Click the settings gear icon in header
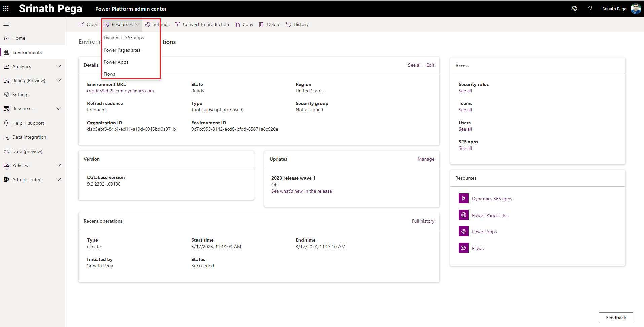Image resolution: width=644 pixels, height=327 pixels. tap(574, 9)
